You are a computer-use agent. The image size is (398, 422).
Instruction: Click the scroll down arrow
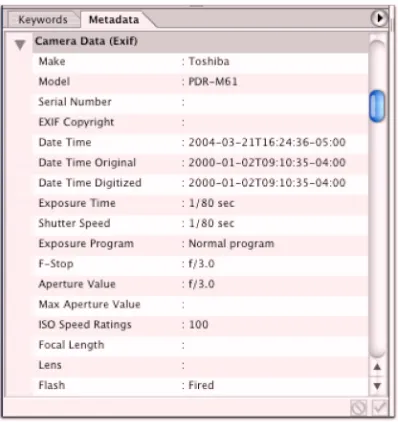pyautogui.click(x=377, y=386)
